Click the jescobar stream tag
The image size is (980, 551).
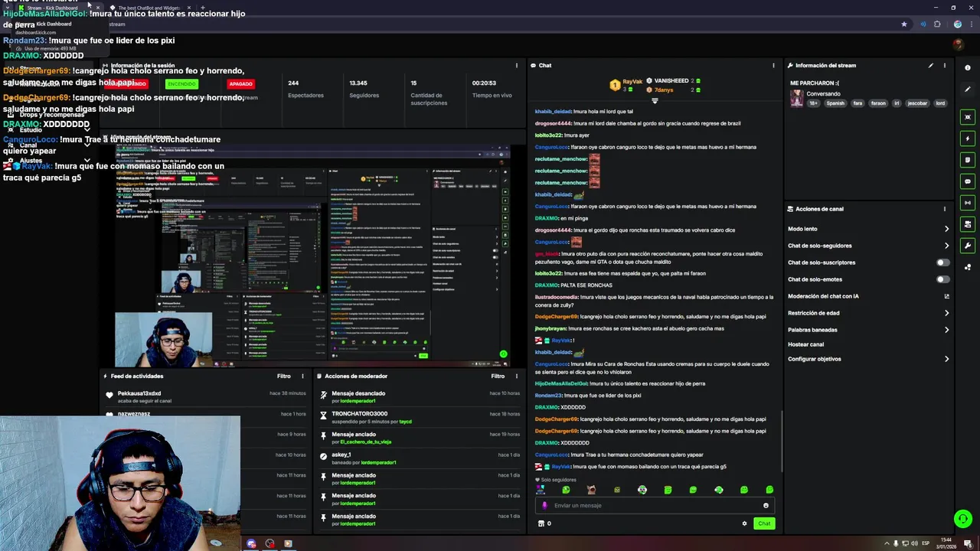[x=917, y=103]
